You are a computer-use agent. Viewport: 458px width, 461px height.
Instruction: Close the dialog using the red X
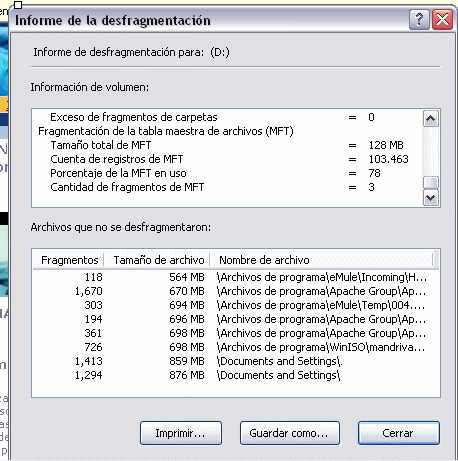tap(442, 20)
